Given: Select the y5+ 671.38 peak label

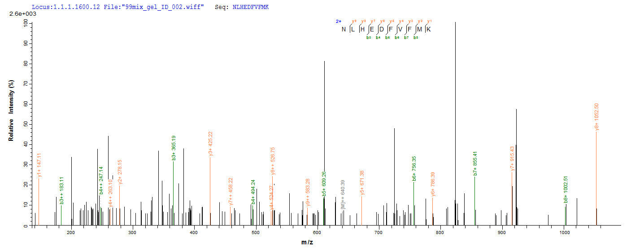Looking at the screenshot, I should pyautogui.click(x=362, y=183).
